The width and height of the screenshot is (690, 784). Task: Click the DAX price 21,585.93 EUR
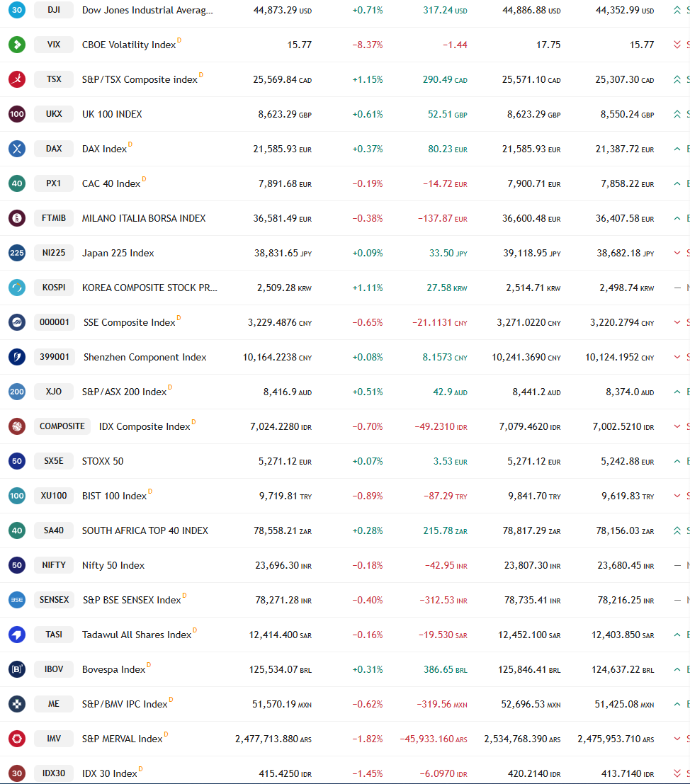point(282,149)
